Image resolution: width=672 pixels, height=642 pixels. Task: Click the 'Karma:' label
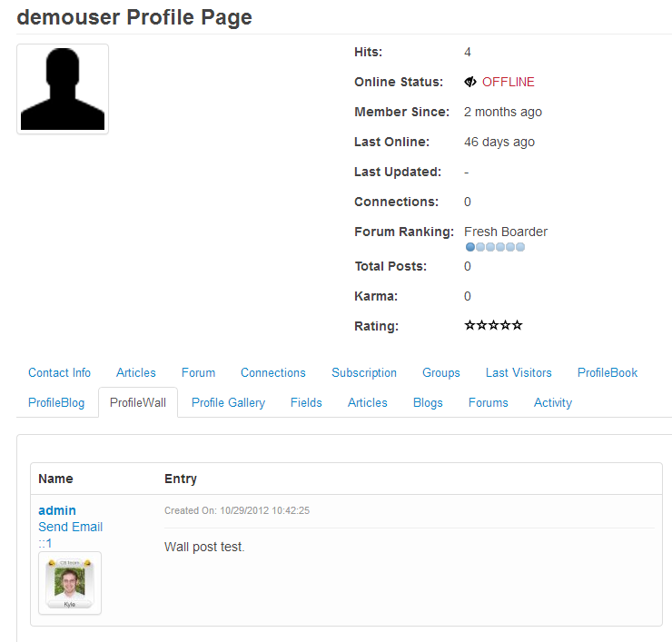click(x=376, y=296)
